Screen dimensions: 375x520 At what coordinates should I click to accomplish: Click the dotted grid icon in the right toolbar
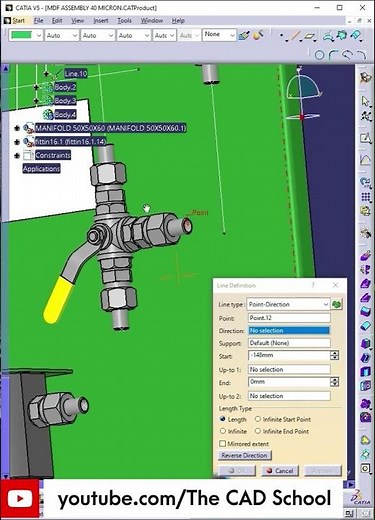365,197
